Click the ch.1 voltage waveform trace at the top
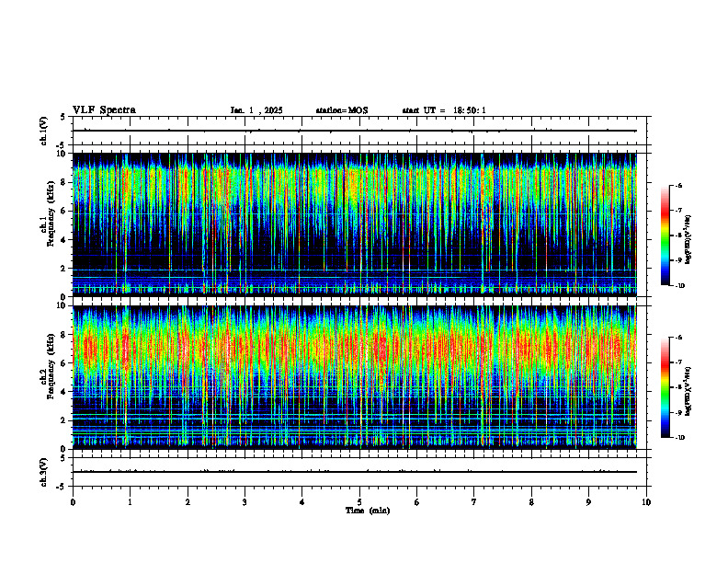Screen dimensions: 728x563 point(355,131)
